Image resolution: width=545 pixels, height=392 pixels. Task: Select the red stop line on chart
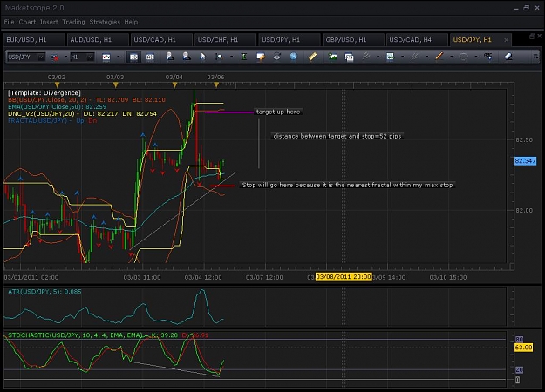pos(222,186)
